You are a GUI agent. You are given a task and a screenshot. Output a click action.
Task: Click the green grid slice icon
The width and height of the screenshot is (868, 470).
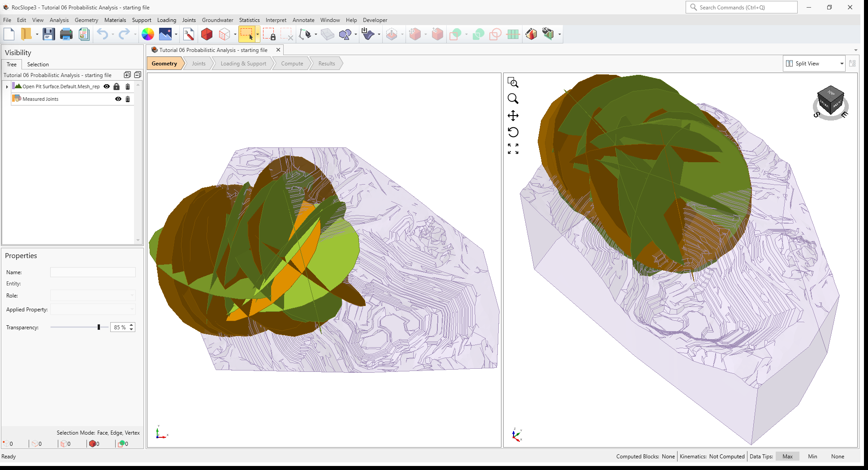tap(513, 34)
